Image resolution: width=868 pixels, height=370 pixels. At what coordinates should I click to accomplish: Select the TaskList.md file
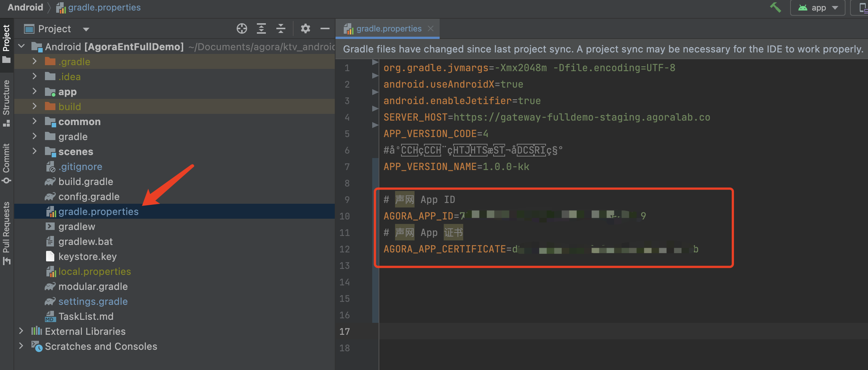coord(86,316)
